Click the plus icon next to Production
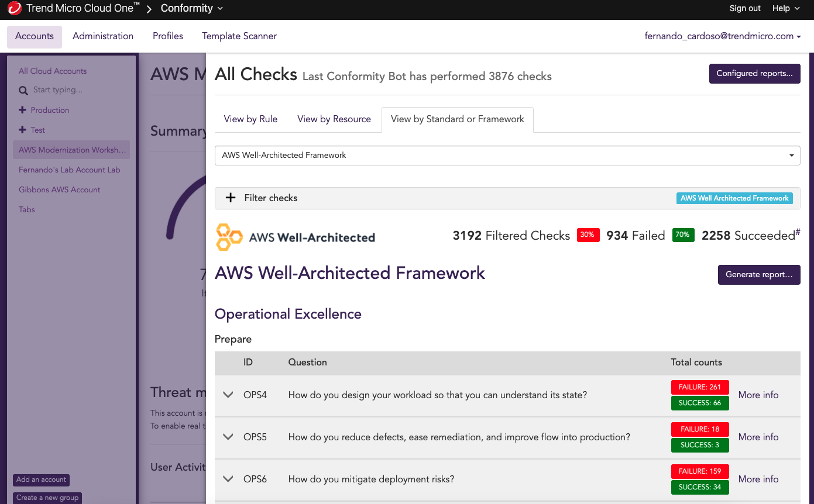The height and width of the screenshot is (504, 814). click(x=22, y=110)
